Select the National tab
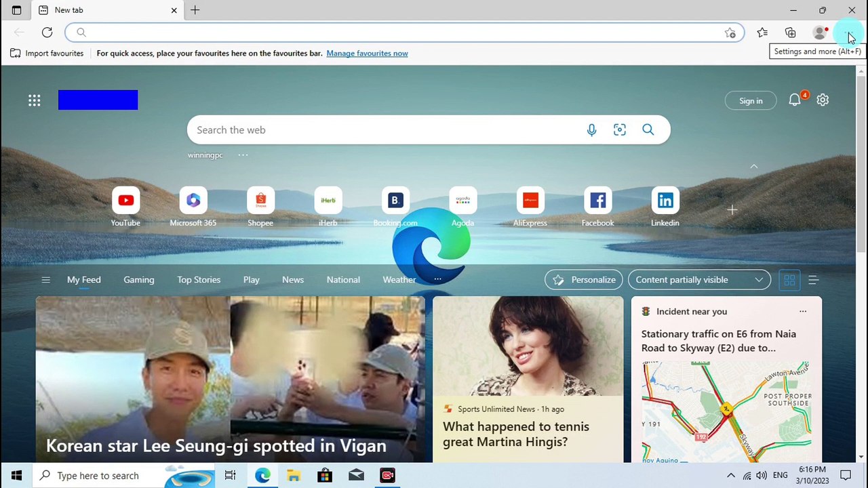Screen dimensions: 868x488 [343, 280]
